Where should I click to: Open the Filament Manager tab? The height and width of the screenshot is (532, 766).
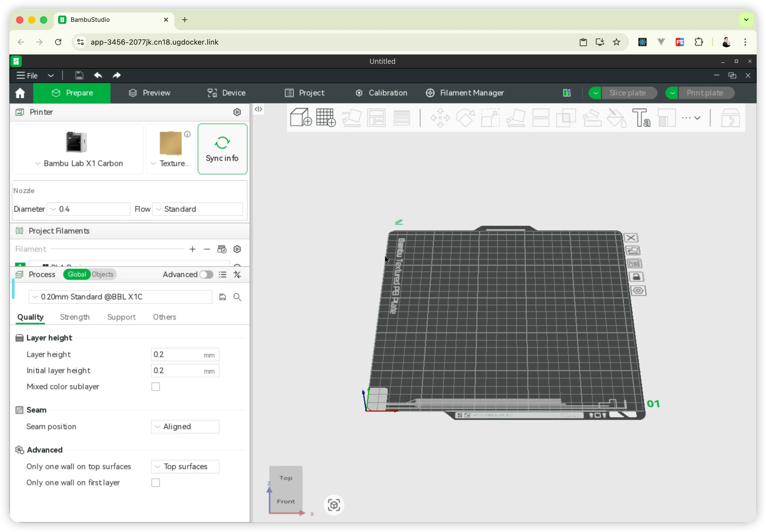coord(465,93)
